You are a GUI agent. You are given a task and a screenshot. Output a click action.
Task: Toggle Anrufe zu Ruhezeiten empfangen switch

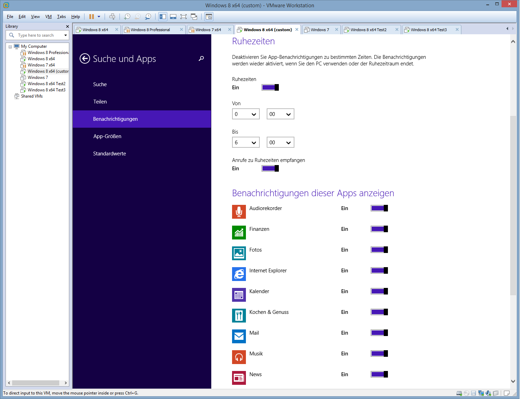270,169
